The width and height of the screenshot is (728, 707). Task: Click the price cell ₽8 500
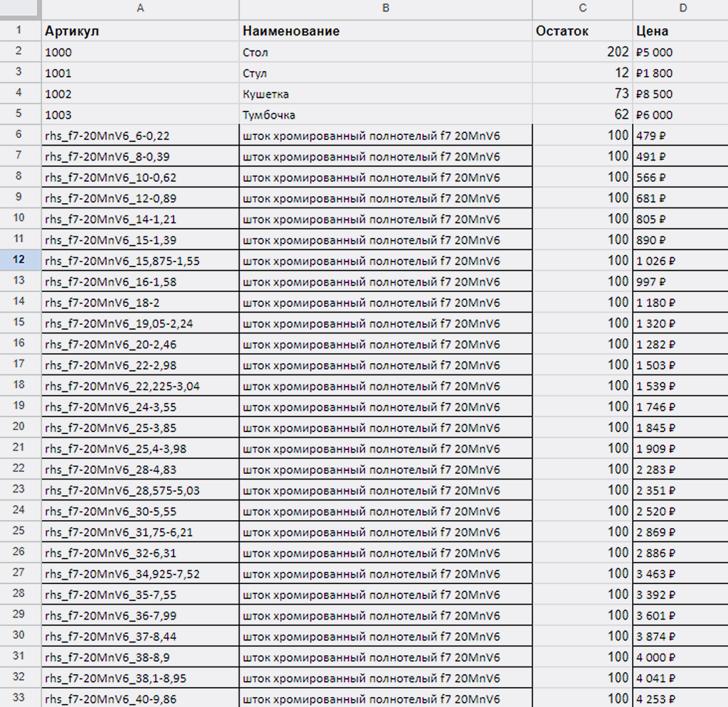[680, 93]
